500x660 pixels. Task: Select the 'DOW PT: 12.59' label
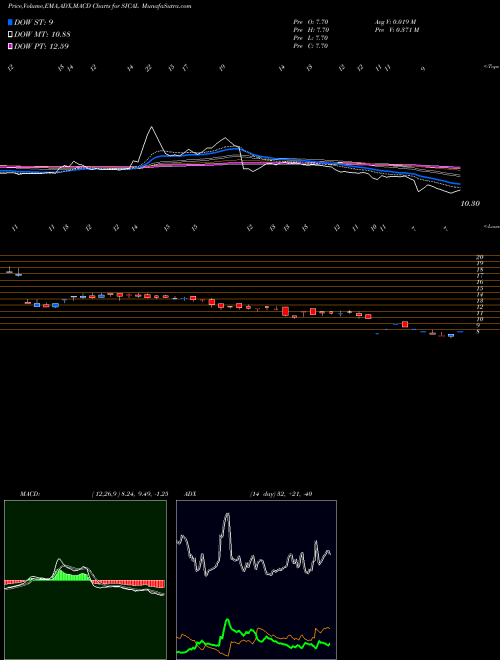(x=41, y=46)
